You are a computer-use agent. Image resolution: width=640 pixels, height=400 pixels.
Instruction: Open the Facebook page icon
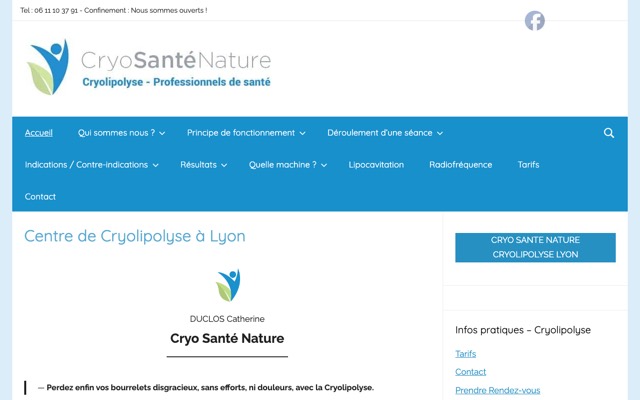click(x=535, y=20)
